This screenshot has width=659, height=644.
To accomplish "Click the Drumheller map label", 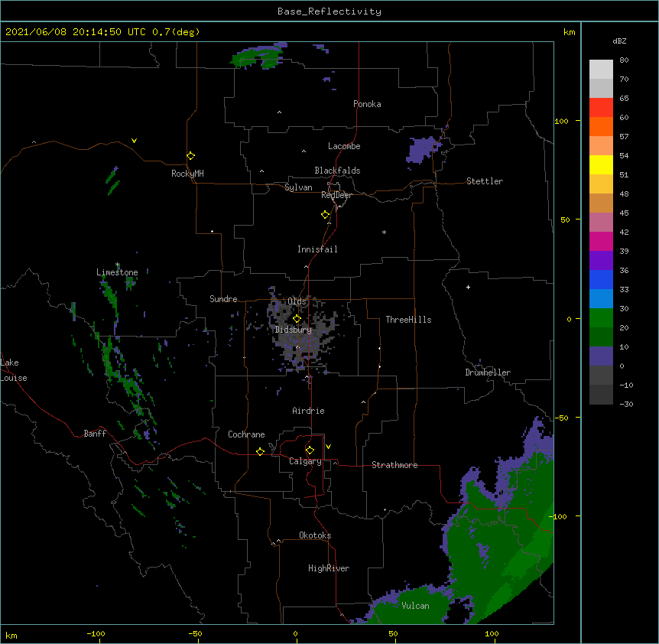I will pos(488,372).
